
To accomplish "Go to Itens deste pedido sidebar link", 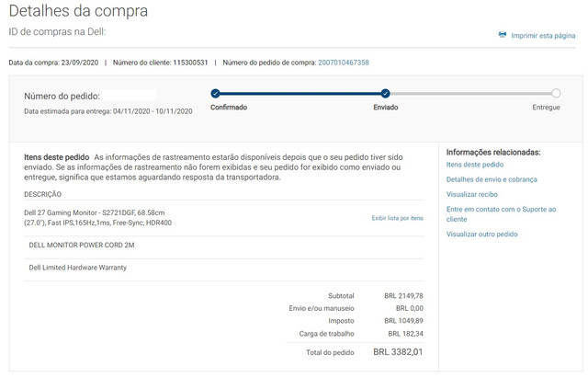I will (x=475, y=165).
